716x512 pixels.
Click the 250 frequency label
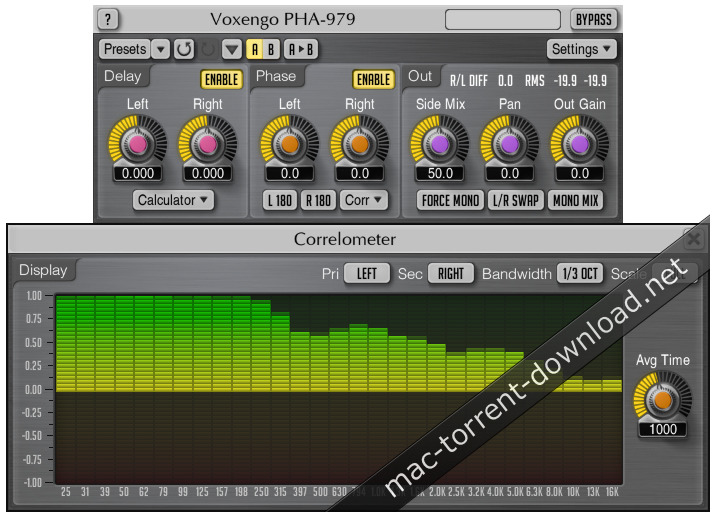(261, 492)
